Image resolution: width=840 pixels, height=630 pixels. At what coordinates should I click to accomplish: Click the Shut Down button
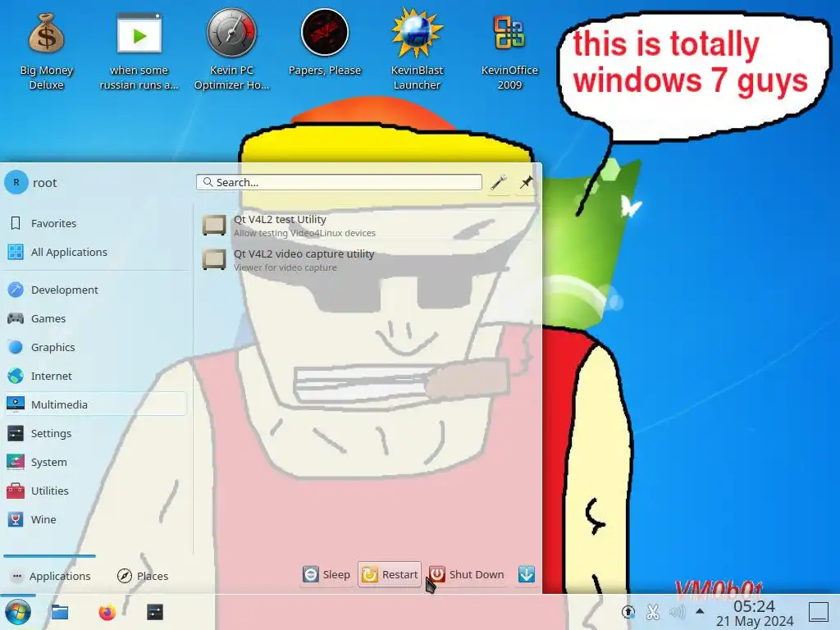(x=467, y=574)
